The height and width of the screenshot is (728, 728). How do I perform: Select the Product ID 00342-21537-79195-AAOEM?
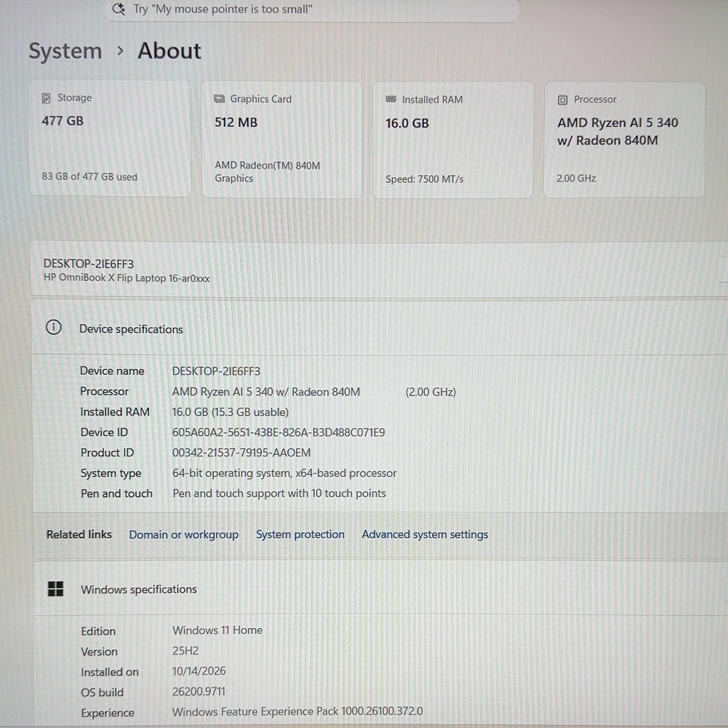[241, 453]
